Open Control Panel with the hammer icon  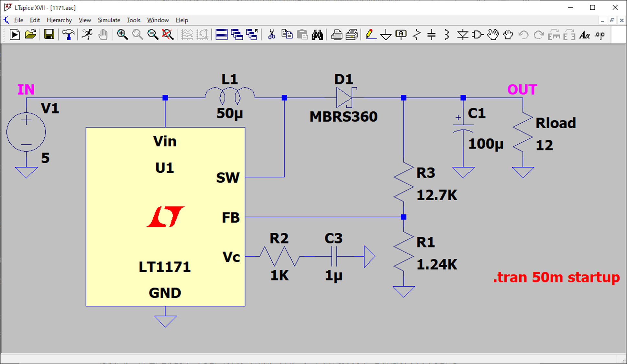(x=68, y=34)
